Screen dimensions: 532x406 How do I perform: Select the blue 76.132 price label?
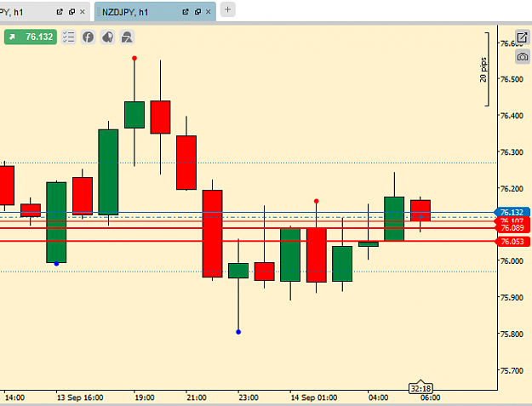click(512, 212)
